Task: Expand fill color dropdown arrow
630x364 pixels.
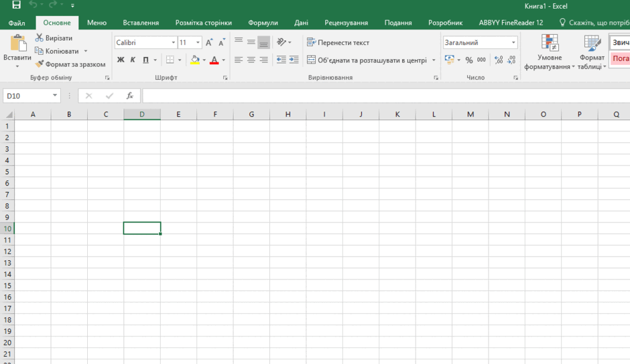Action: [x=204, y=60]
